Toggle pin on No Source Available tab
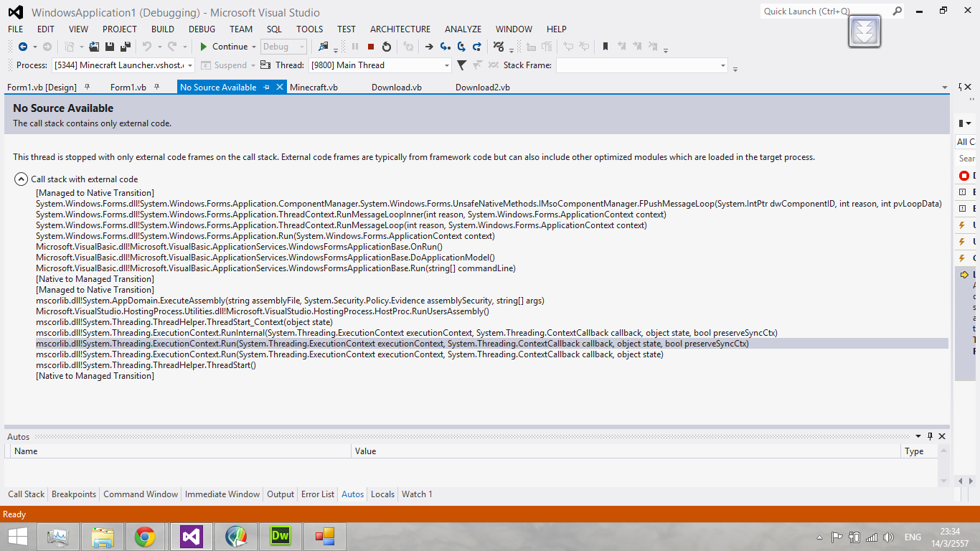Viewport: 980px width, 551px height. point(266,88)
